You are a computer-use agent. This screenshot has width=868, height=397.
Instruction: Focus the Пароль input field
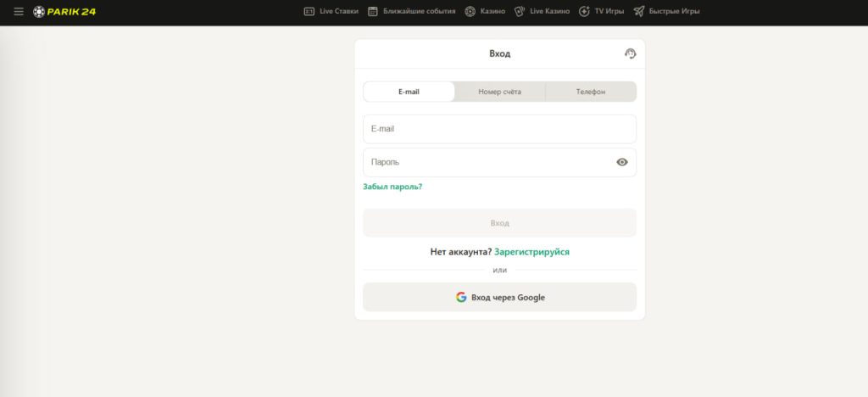(500, 162)
